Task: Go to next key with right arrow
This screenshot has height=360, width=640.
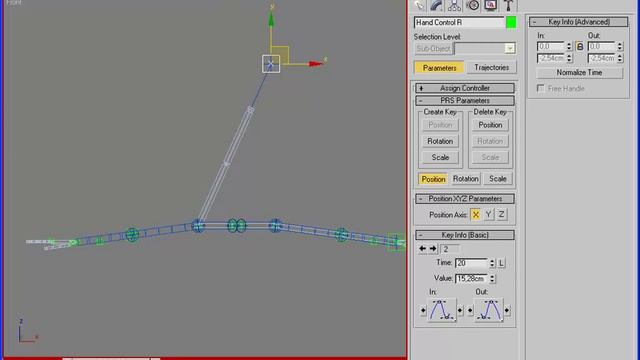Action: (433, 249)
